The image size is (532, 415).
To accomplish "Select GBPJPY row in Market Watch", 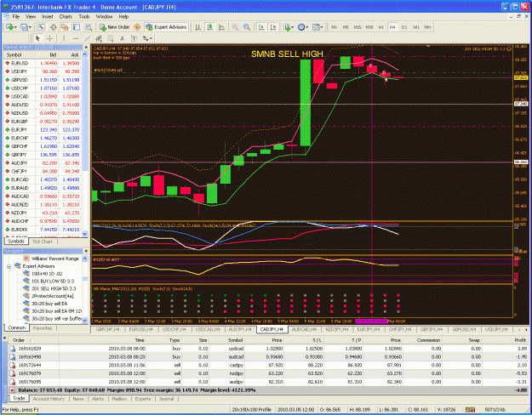I will (43, 155).
